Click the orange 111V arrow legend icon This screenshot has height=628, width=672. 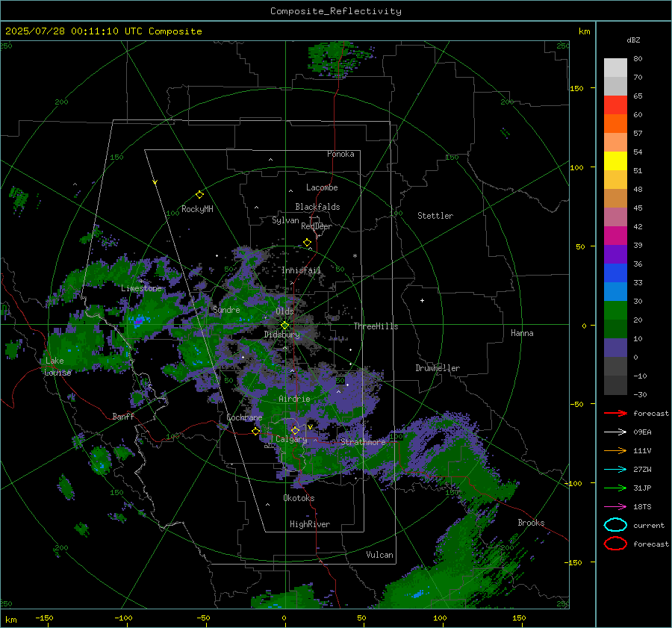tap(615, 450)
